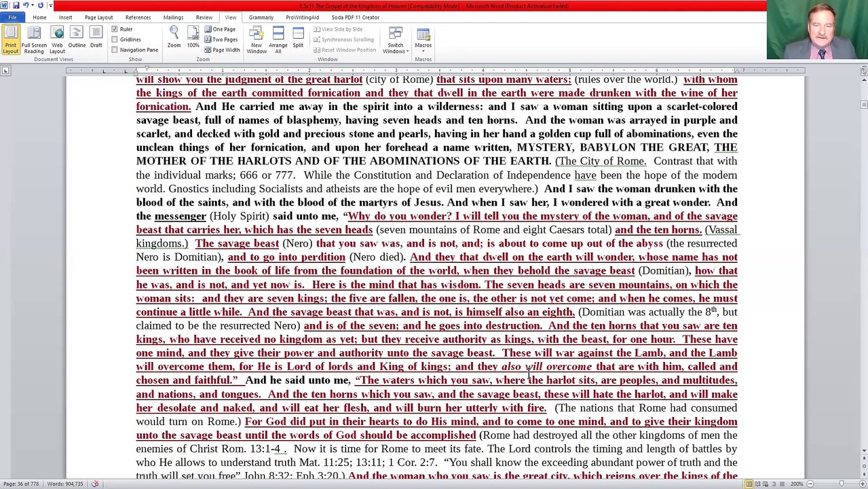The width and height of the screenshot is (868, 489).
Task: Arrange All windows
Action: 278,39
